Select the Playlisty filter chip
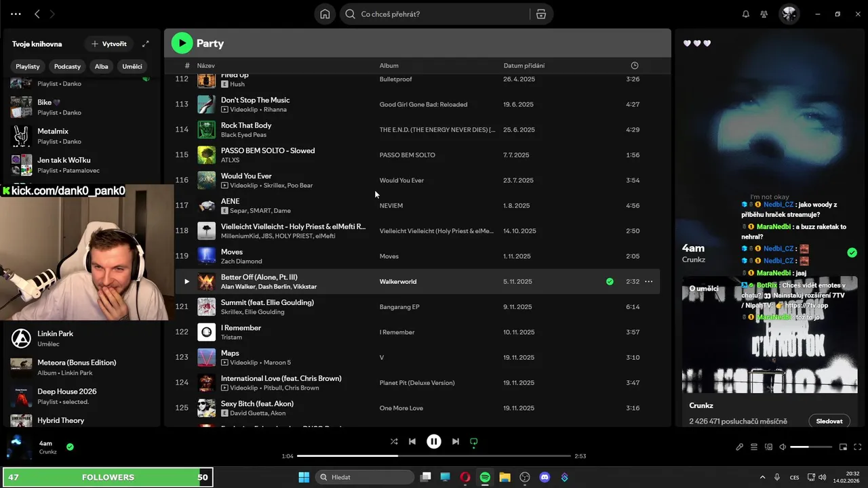Screen dimensions: 868x488 28,66
